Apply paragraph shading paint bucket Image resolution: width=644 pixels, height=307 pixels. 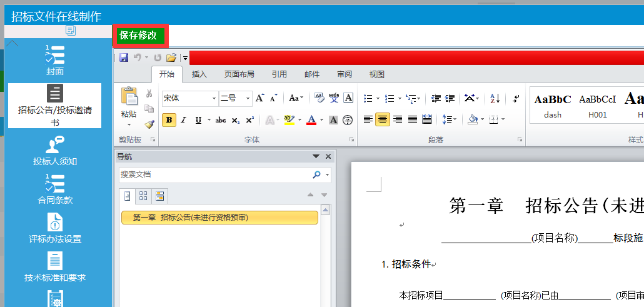(473, 120)
